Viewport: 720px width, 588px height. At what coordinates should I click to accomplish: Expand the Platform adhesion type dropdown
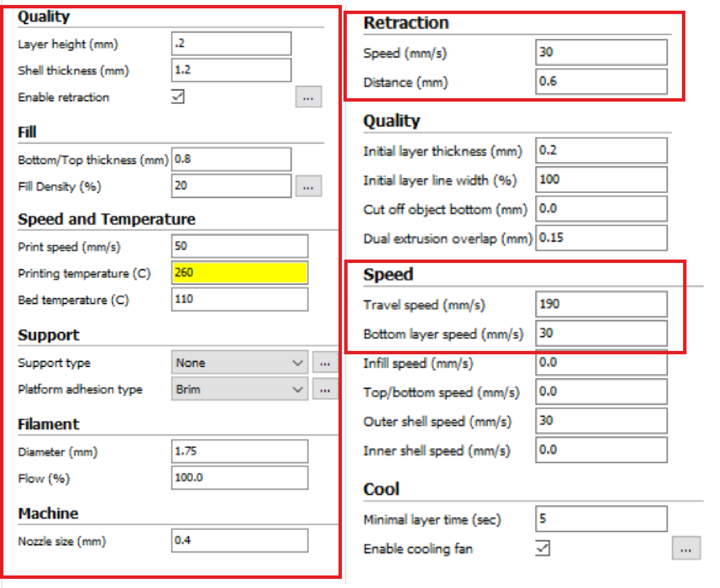[x=239, y=389]
